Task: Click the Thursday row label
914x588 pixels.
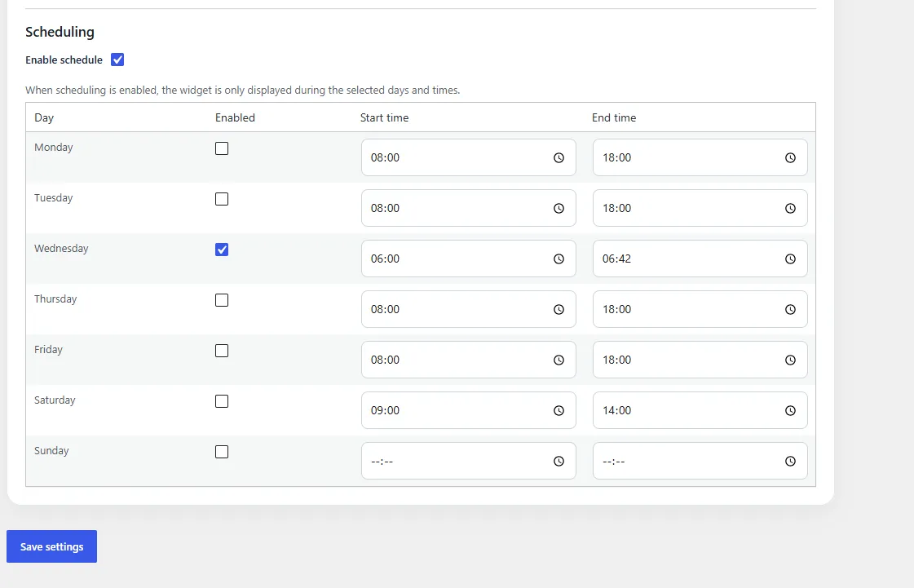Action: [x=55, y=299]
